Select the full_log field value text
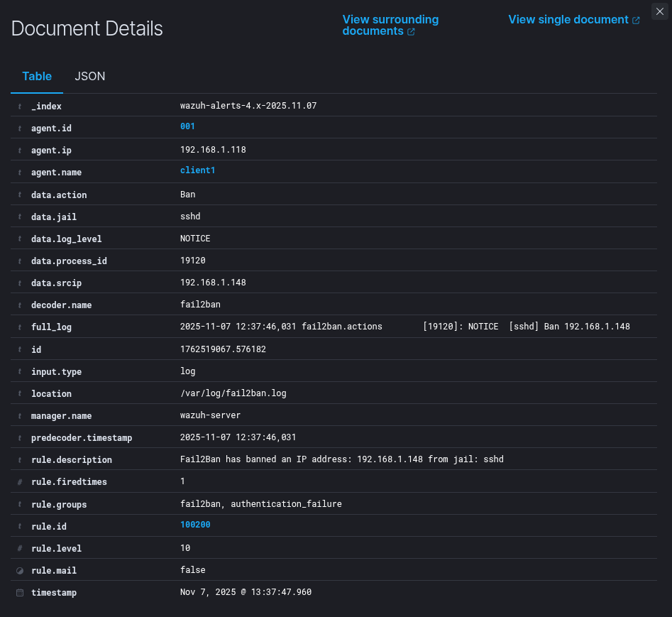Viewport: 672px width, 617px height. coord(404,327)
